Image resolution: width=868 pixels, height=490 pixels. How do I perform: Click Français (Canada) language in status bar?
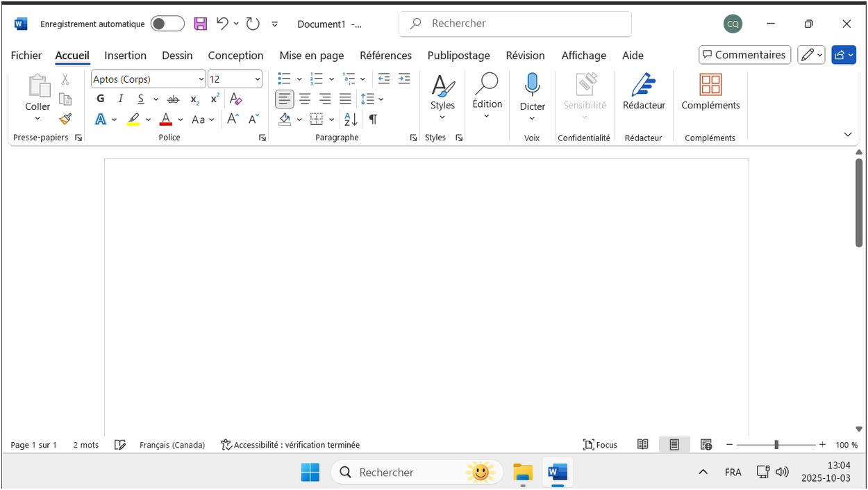pos(172,445)
